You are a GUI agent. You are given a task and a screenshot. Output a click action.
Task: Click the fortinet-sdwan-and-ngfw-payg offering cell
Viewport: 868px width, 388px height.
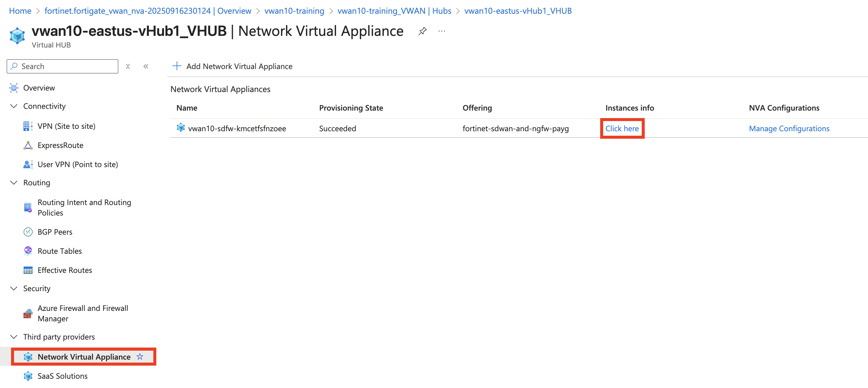coord(515,129)
